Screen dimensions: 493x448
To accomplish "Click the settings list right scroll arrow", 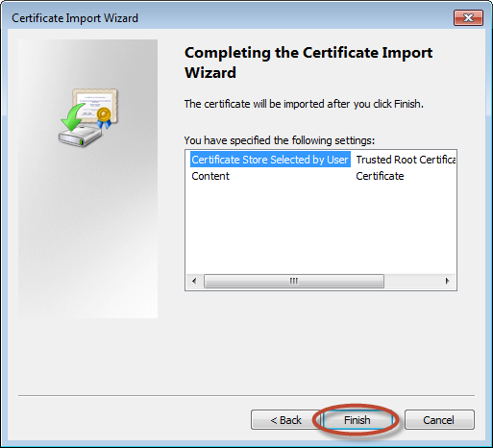I will tap(448, 281).
